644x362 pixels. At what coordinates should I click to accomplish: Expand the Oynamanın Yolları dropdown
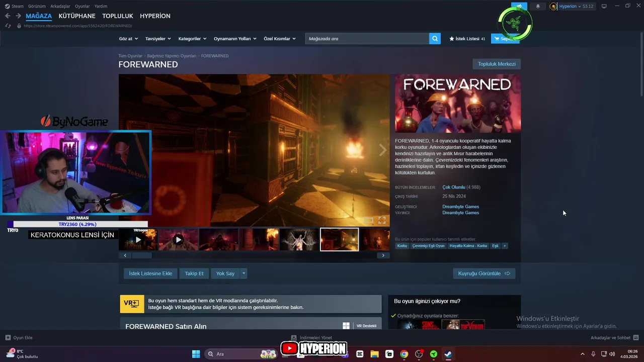point(235,39)
